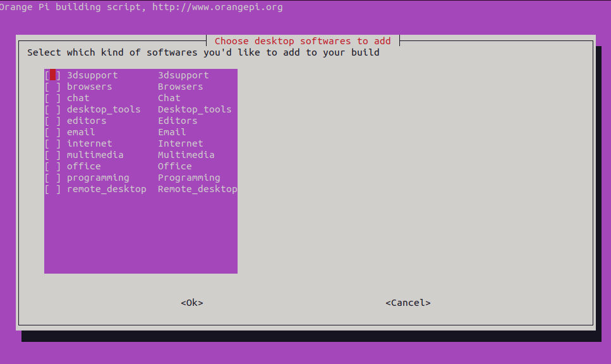Toggle the multimedia checkbox
611x364 pixels.
click(53, 155)
